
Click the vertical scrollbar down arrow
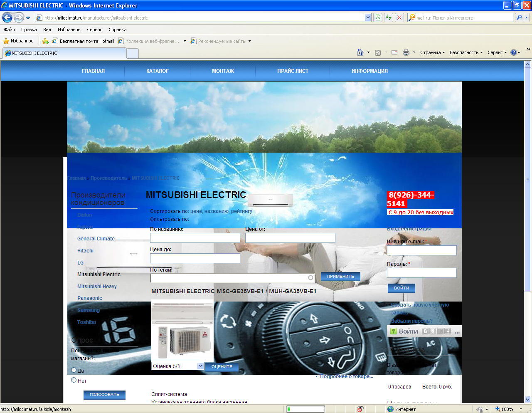pos(528,399)
